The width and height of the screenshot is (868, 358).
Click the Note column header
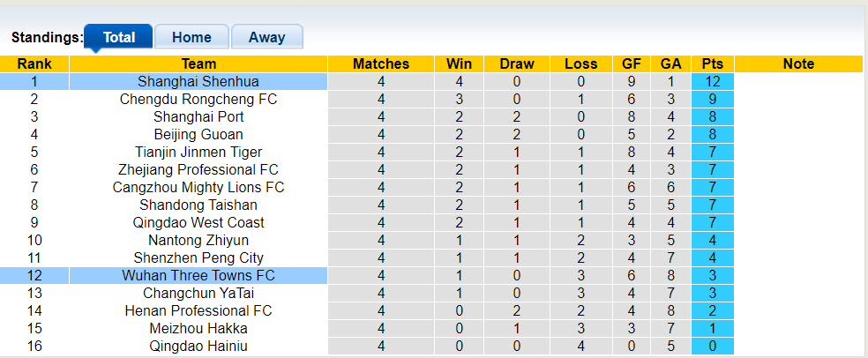798,63
